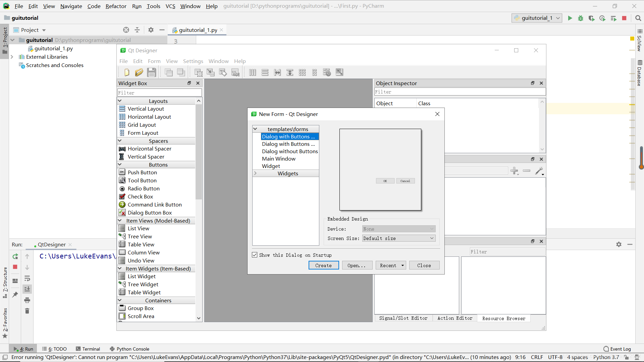
Task: Click the widget layout horizontal icon
Action: click(253, 72)
